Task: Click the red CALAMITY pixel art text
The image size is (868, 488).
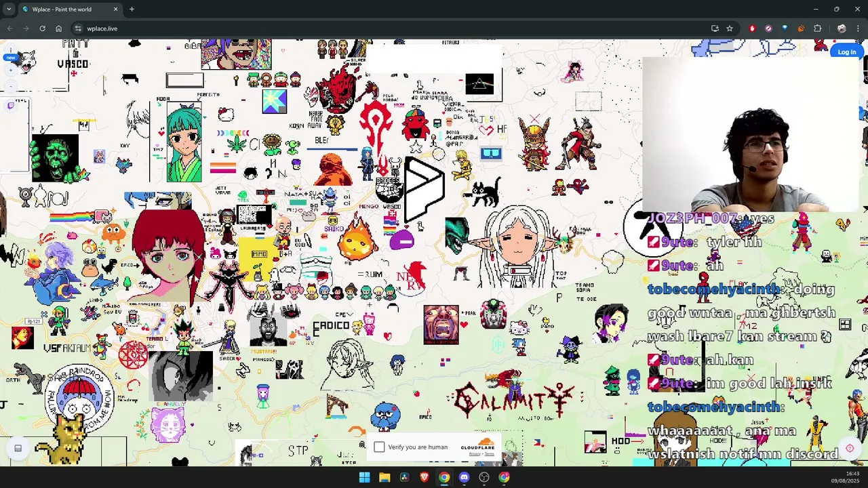Action: [515, 399]
